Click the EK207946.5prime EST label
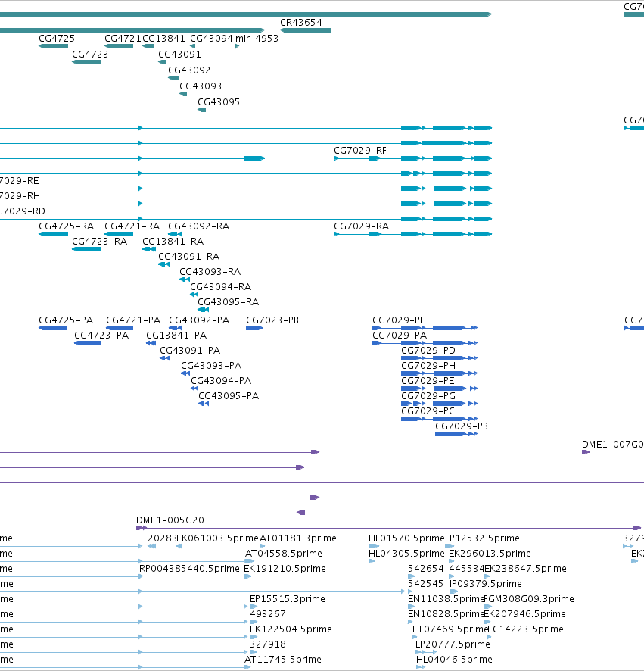 [524, 614]
